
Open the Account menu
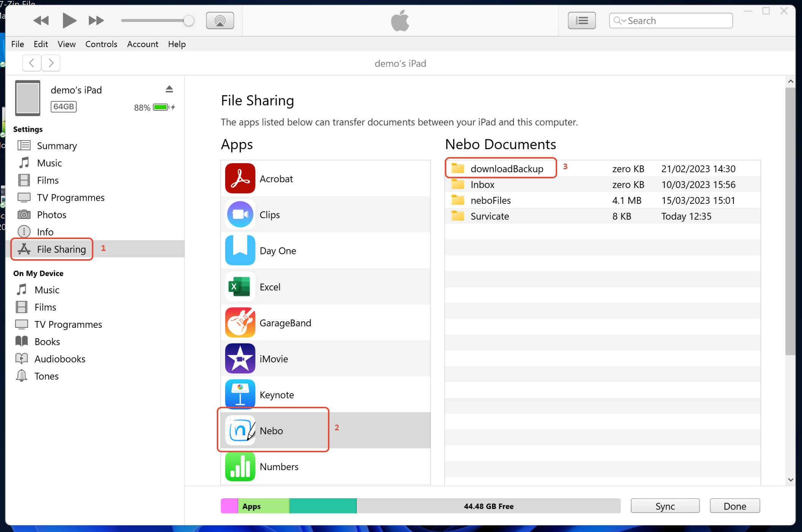142,44
